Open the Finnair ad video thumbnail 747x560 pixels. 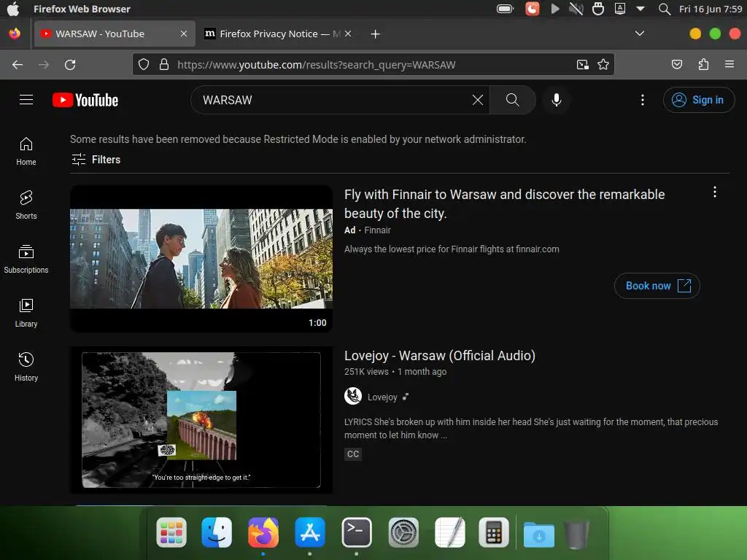point(201,259)
